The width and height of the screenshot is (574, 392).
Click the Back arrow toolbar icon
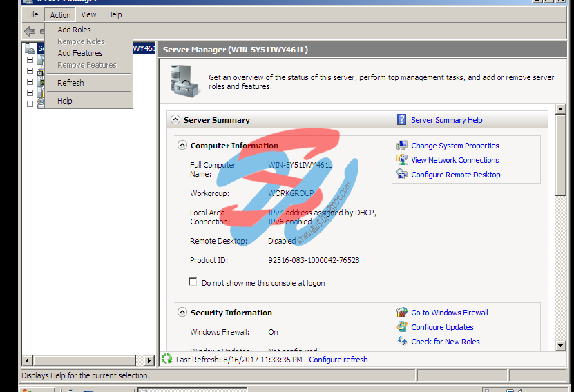pyautogui.click(x=30, y=31)
